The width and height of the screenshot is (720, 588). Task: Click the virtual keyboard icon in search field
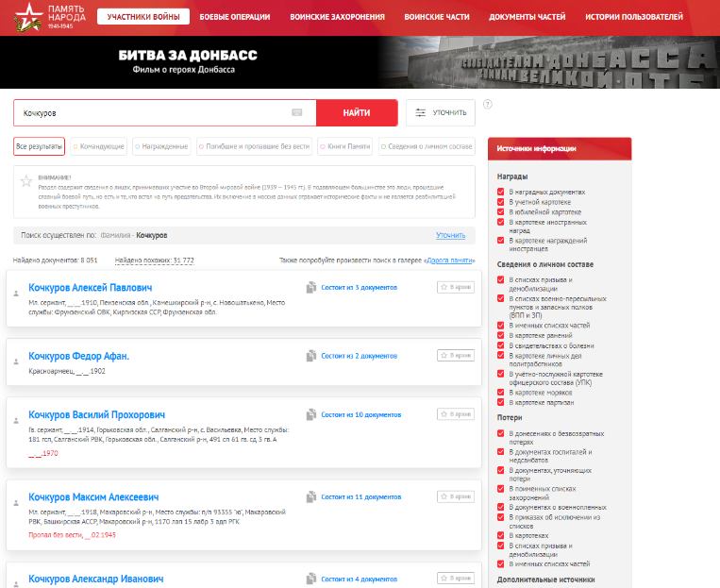(297, 112)
